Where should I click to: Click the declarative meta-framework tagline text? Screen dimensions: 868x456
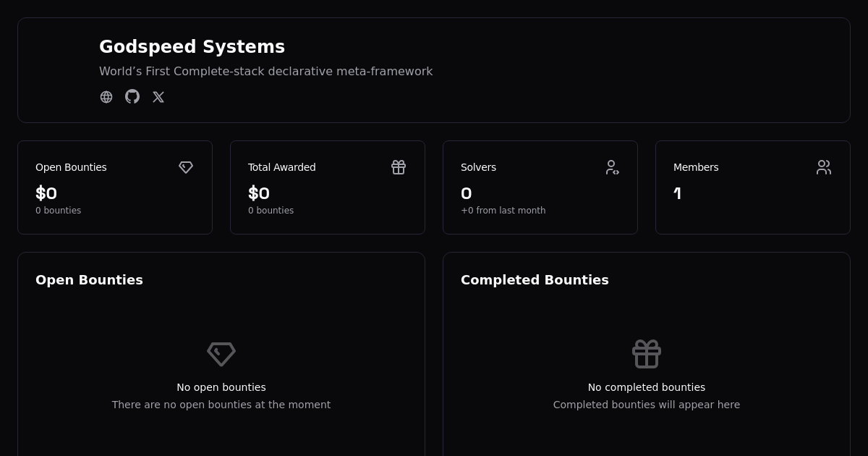(x=265, y=72)
